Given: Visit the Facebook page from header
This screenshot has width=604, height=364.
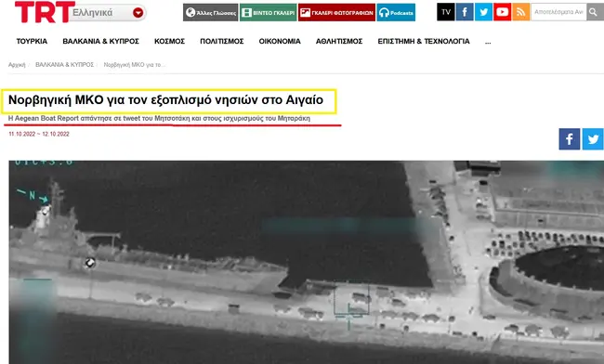Looking at the screenshot, I should [465, 12].
